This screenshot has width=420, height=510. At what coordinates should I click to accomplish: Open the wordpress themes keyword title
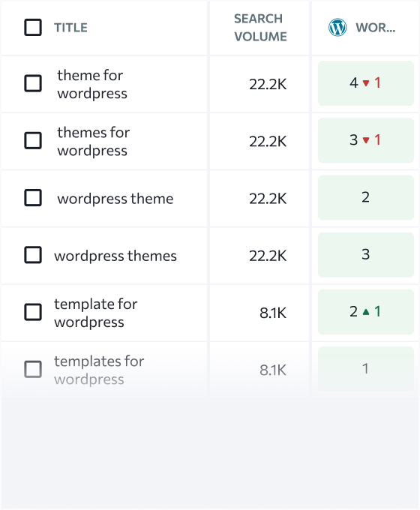click(115, 256)
